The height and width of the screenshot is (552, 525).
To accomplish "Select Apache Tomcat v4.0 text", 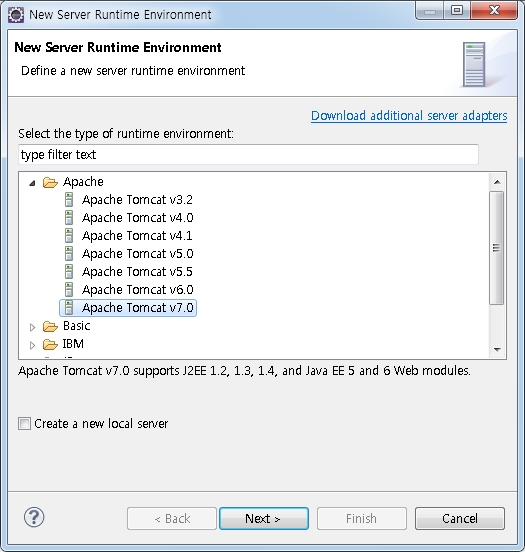I will coord(138,218).
